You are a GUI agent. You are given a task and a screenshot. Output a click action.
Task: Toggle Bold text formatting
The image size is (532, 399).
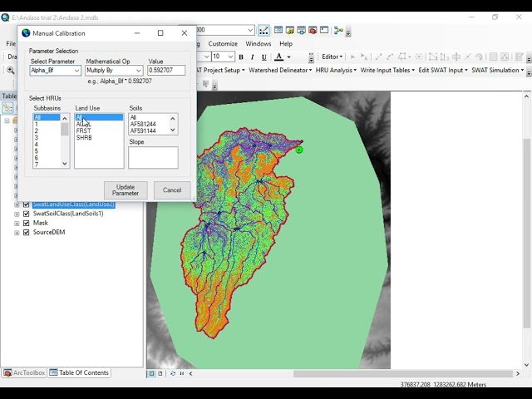241,57
